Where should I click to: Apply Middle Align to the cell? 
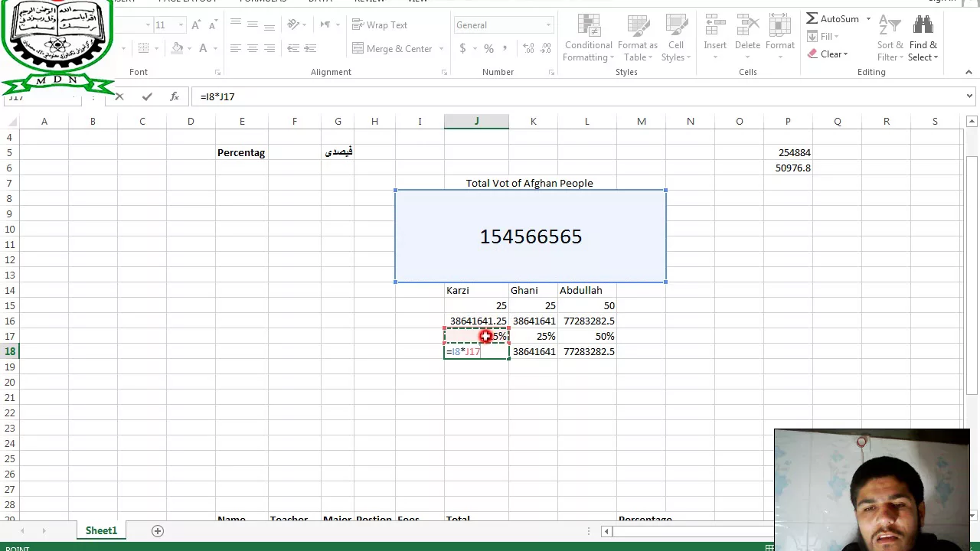pos(253,24)
